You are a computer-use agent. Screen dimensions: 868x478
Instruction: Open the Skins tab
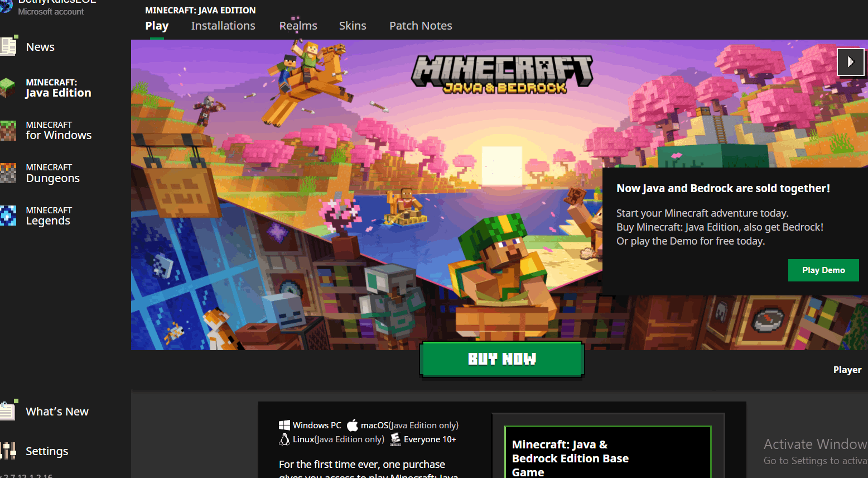[x=353, y=26]
